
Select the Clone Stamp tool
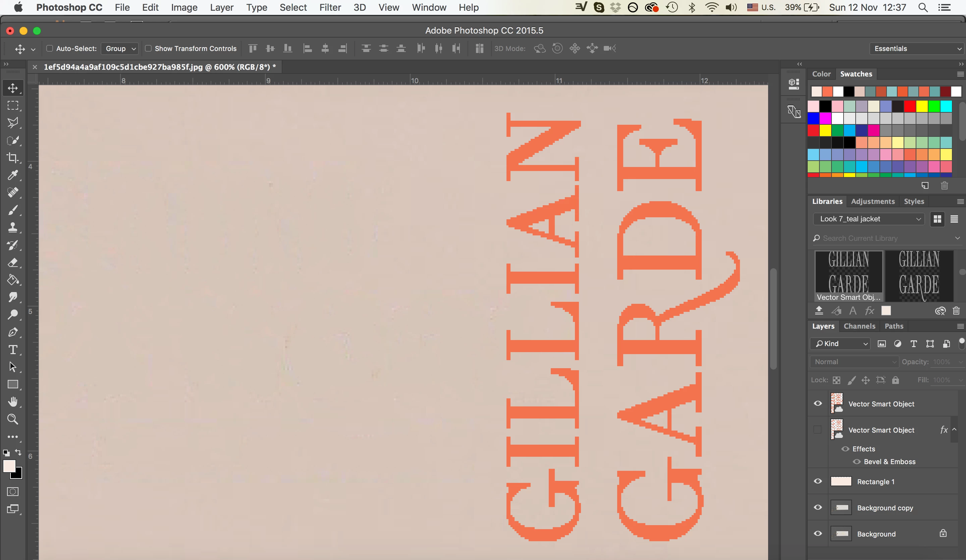click(13, 228)
